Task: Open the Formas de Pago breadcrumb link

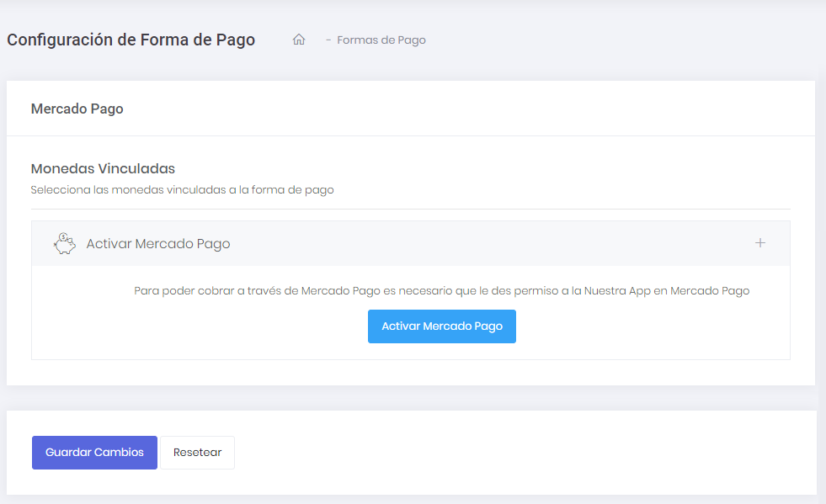Action: pyautogui.click(x=381, y=40)
